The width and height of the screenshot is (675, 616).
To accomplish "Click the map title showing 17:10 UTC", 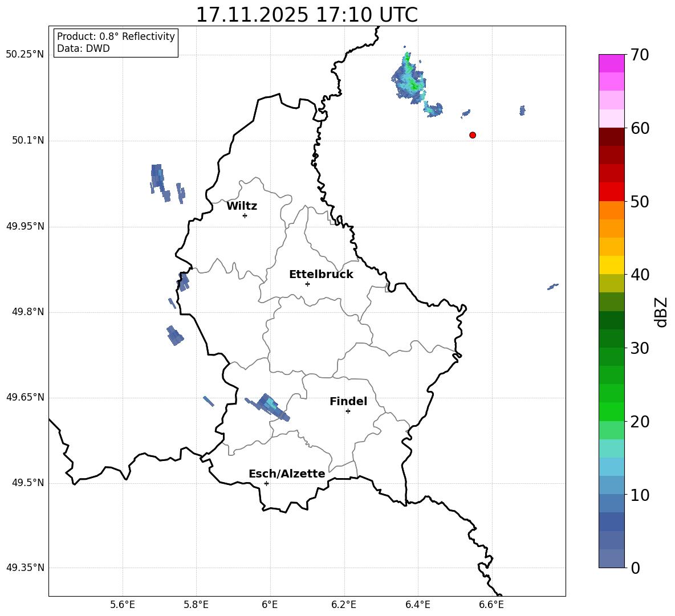I will [307, 15].
